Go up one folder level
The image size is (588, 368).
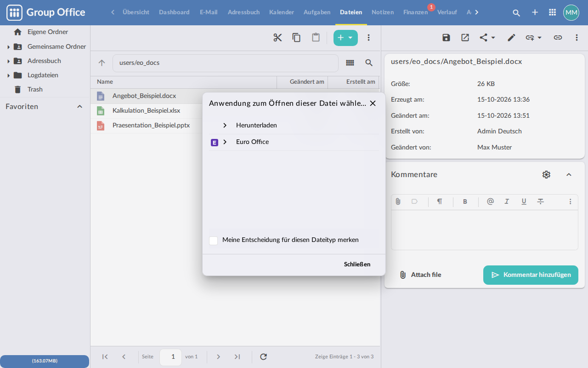(x=102, y=63)
